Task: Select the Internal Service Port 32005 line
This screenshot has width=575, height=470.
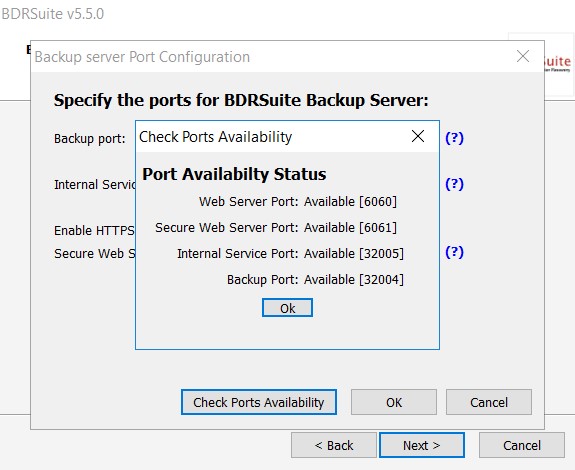Action: click(290, 254)
